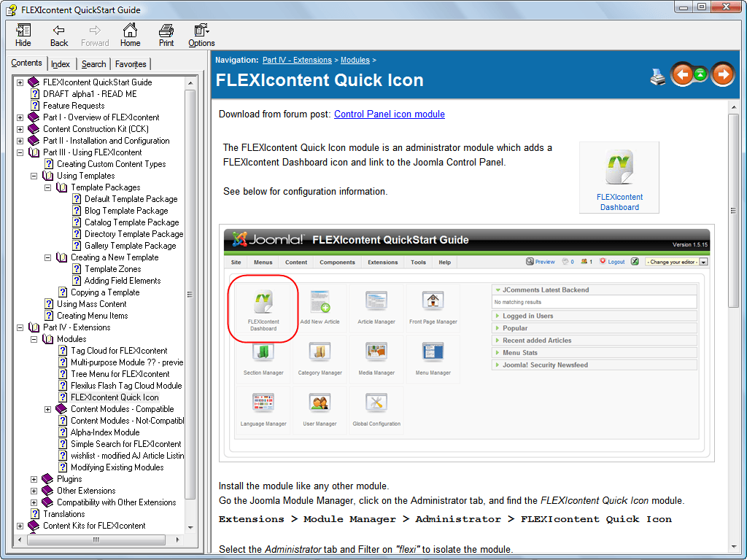Viewport: 747px width, 560px height.
Task: Click the open book icon beside Template Packages
Action: point(61,187)
